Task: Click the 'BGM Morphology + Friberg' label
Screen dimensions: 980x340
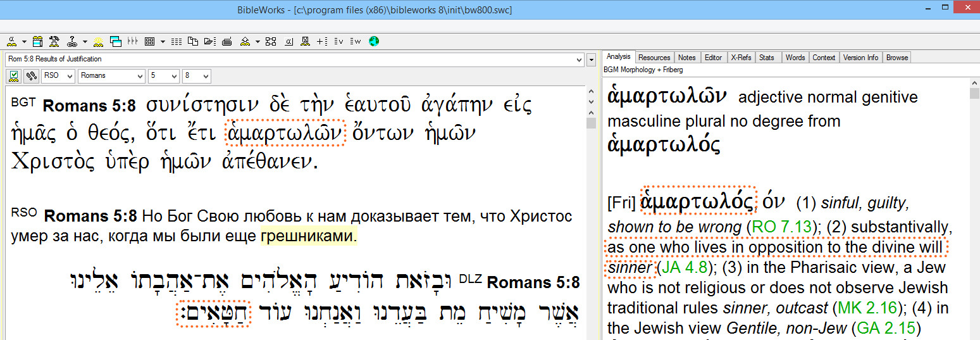Action: tap(643, 69)
